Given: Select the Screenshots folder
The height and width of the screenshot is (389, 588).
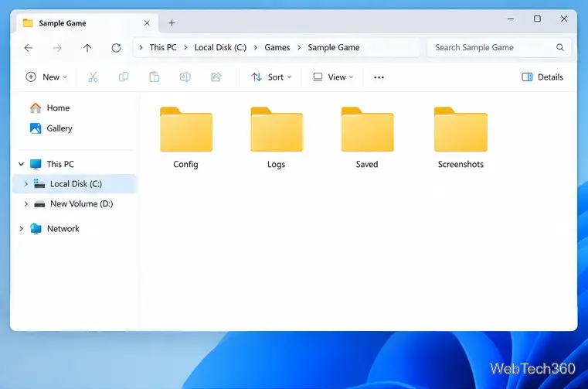Looking at the screenshot, I should click(461, 138).
